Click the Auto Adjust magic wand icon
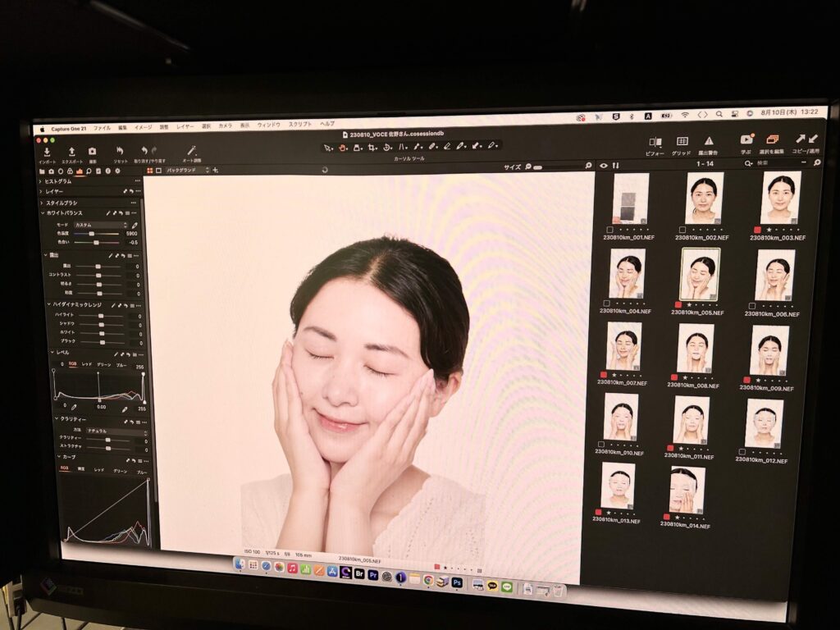Screen dimensions: 840x630 pos(192,151)
